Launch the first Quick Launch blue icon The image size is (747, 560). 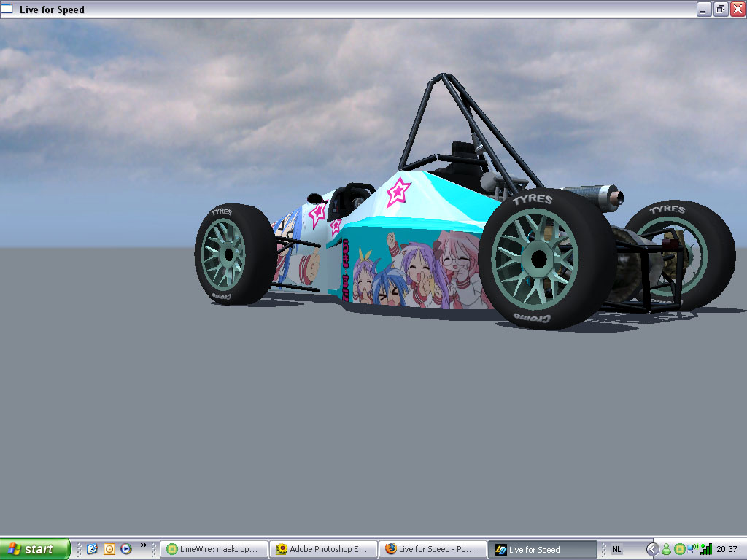(92, 549)
